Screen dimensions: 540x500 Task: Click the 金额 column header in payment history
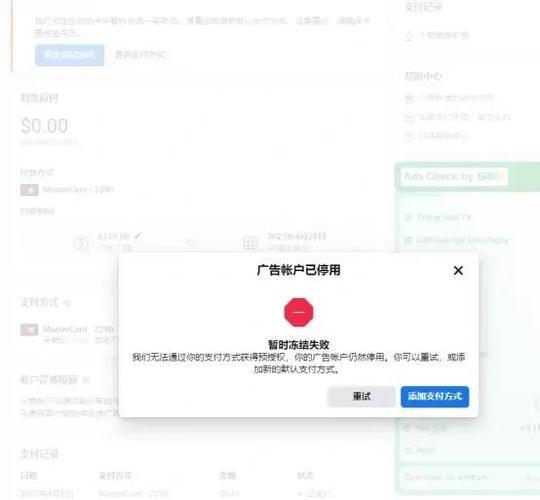click(x=227, y=476)
